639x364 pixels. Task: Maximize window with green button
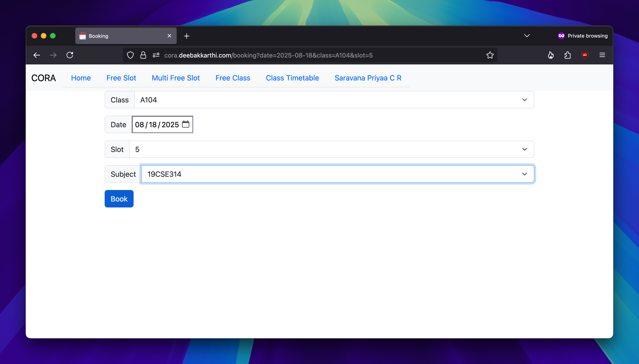(53, 36)
